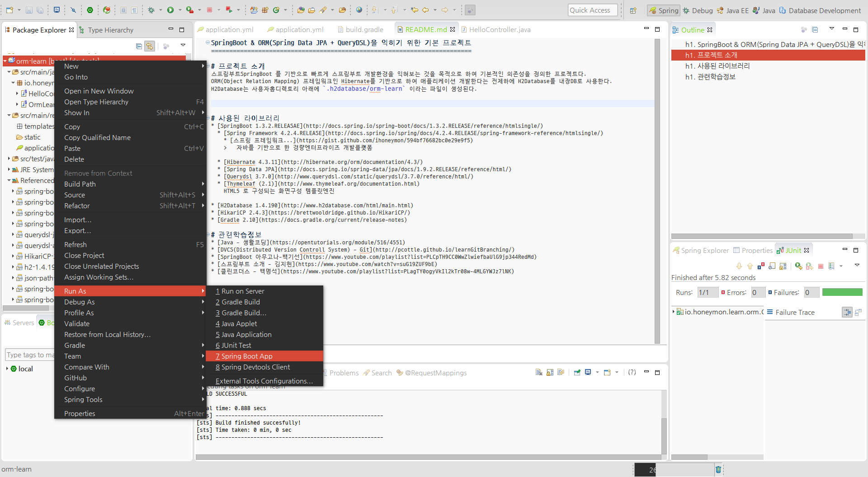This screenshot has height=477, width=868.
Task: Click the web browser globe toolbar icon
Action: point(359,10)
